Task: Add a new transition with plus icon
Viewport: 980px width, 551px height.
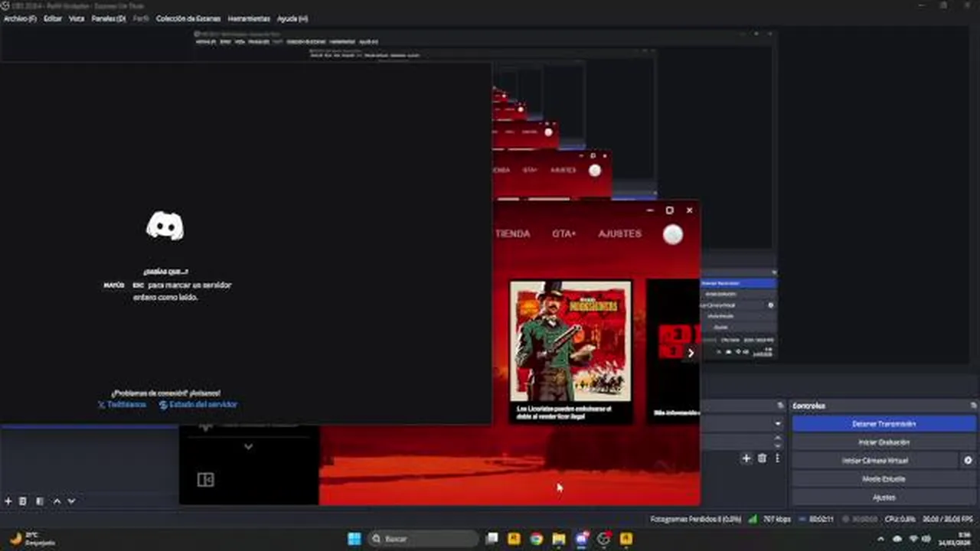Action: coord(746,458)
